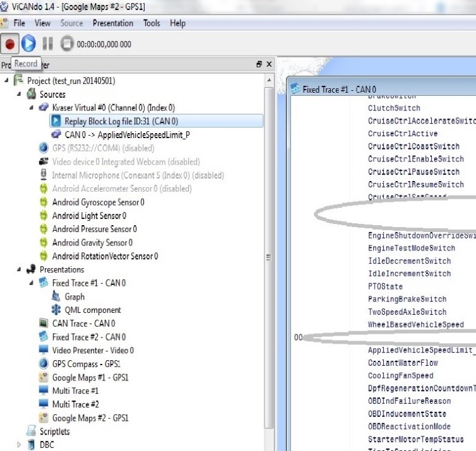Click the Kvaser Virtual #0 device icon
Viewport: 476px width, 451px height.
click(44, 107)
